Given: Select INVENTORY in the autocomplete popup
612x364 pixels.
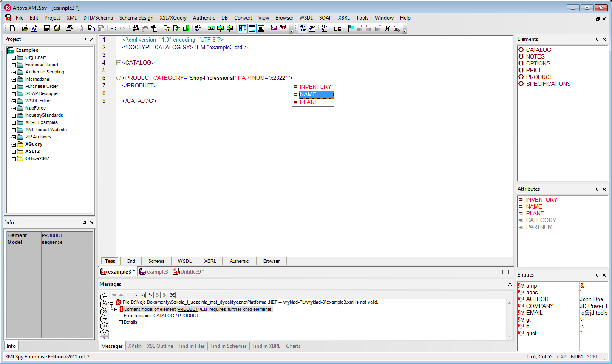Looking at the screenshot, I should click(313, 87).
